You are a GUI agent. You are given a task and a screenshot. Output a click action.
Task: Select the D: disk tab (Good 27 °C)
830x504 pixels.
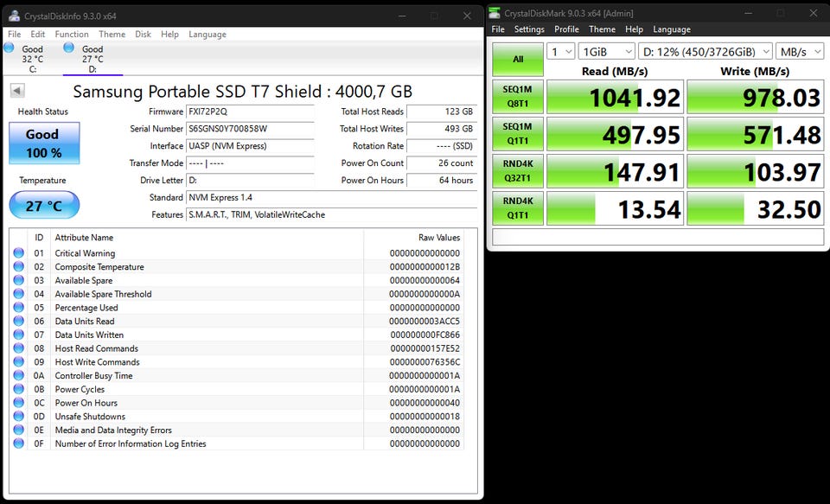(93, 59)
